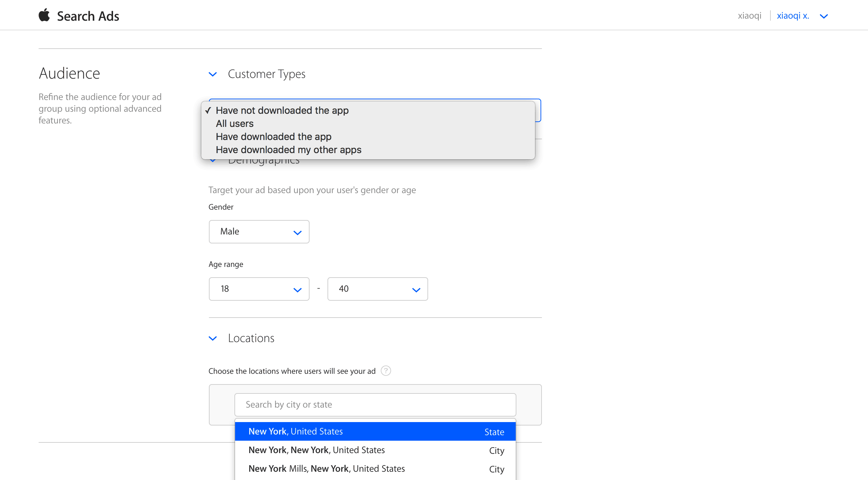Choose 'New York, New York' city suggestion
This screenshot has height=480, width=868.
pyautogui.click(x=375, y=450)
